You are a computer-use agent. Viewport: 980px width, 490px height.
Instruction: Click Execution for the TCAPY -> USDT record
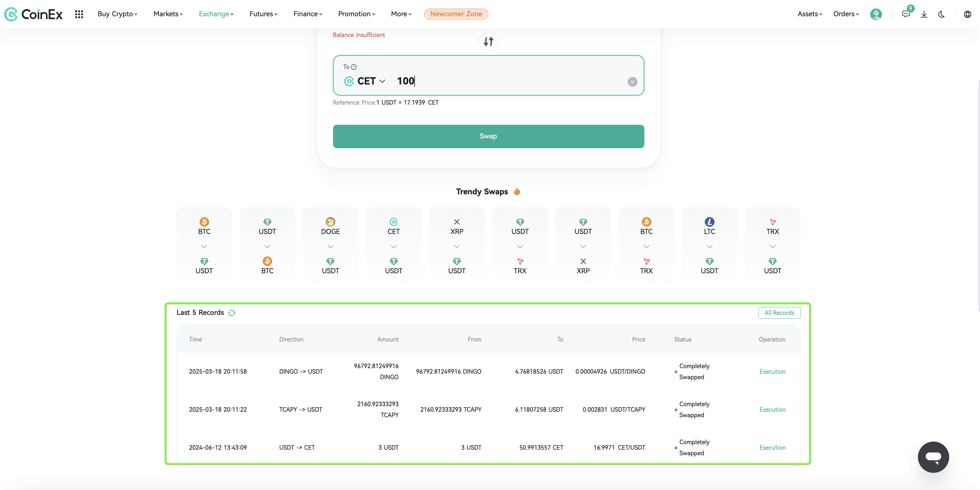coord(772,410)
